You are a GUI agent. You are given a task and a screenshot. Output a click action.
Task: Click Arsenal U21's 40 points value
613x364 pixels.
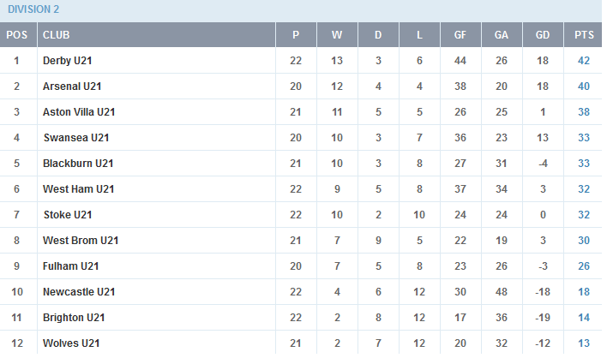pos(584,87)
